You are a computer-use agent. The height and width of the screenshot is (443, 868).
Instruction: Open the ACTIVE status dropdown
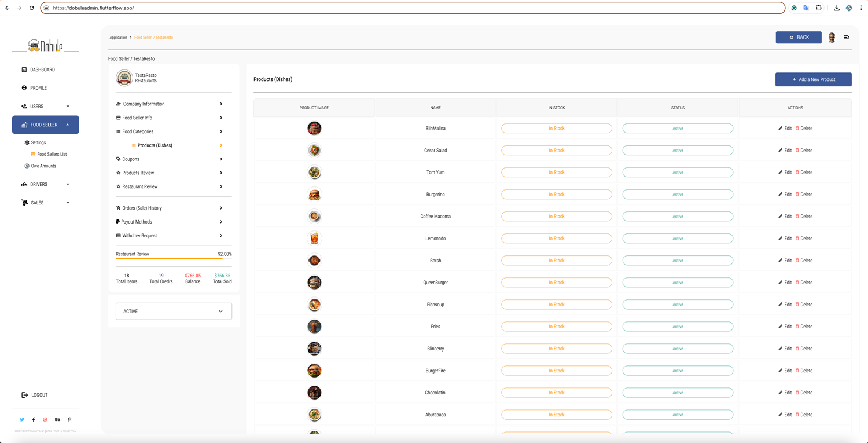click(x=174, y=311)
